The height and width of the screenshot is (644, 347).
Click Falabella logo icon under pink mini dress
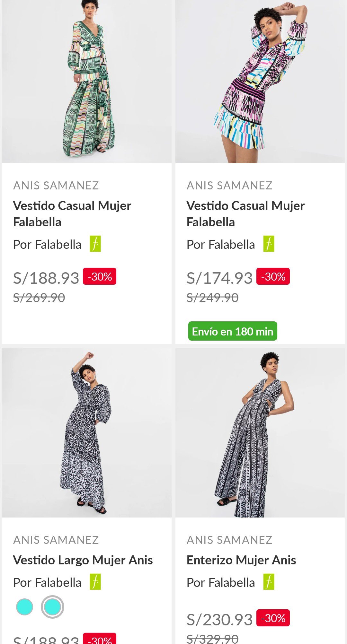tap(269, 244)
